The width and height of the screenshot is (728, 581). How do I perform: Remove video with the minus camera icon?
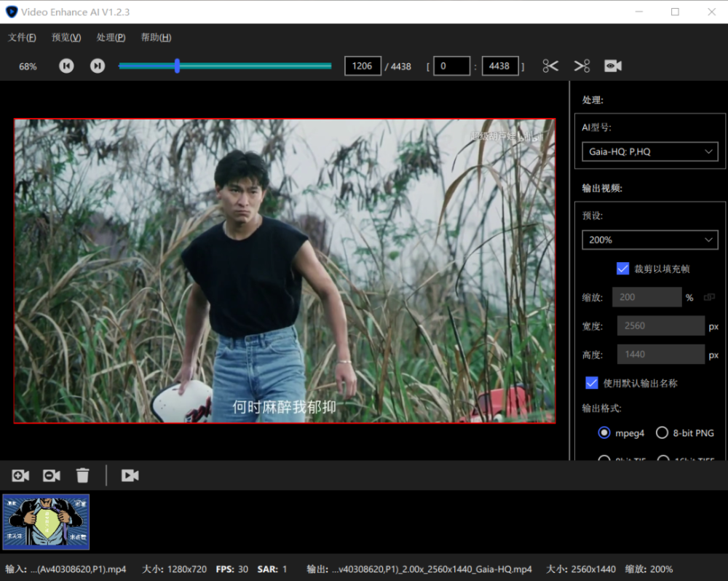click(52, 475)
